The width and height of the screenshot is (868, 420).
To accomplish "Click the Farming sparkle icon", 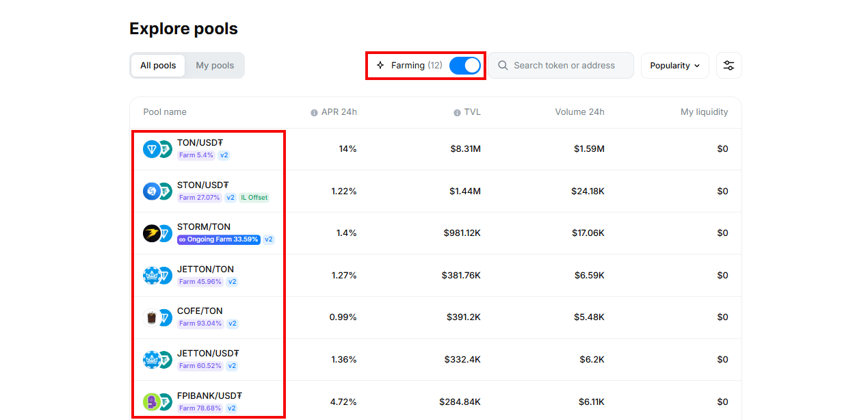I will (x=380, y=66).
